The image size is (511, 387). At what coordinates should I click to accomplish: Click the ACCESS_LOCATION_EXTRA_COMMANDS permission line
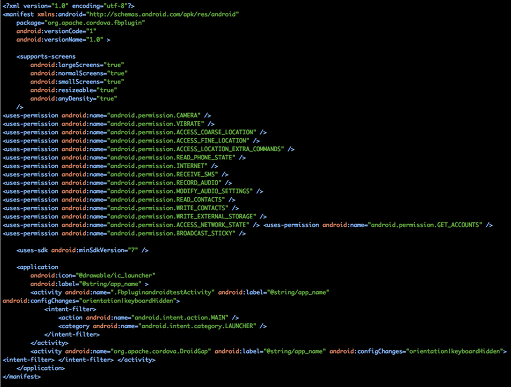(148, 149)
